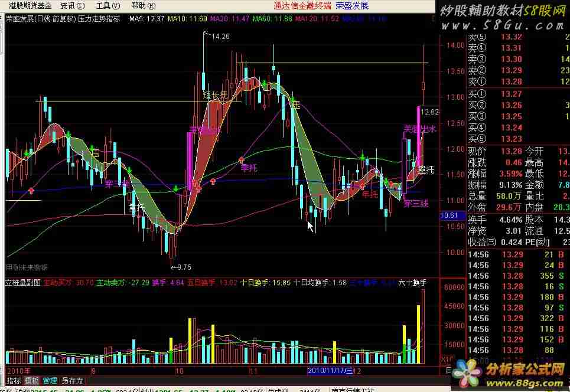Click the 涨幅 value 3.59%
Image resolution: width=570 pixels, height=392 pixels.
tap(511, 174)
